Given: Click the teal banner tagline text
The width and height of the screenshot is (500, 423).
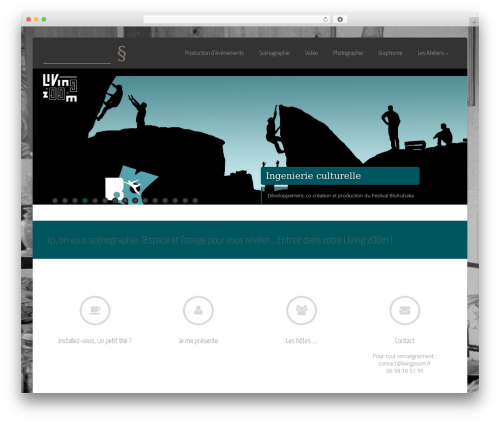Looking at the screenshot, I should (220, 240).
